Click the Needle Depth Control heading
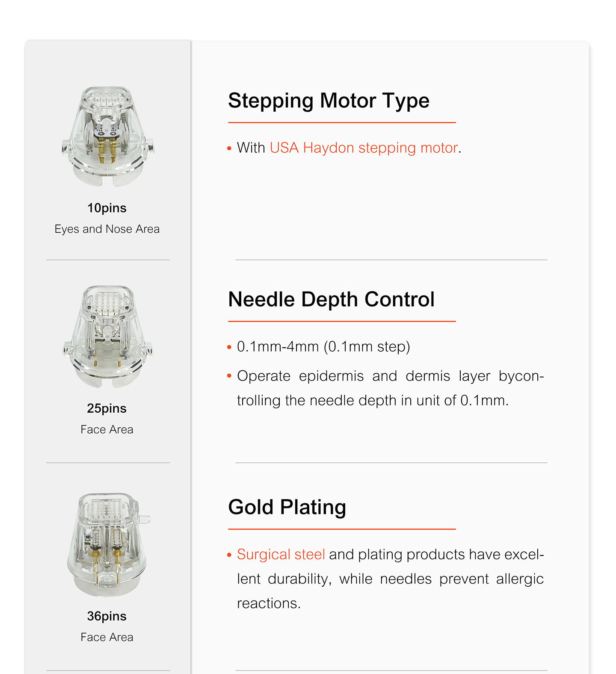Image resolution: width=616 pixels, height=674 pixels. click(332, 299)
